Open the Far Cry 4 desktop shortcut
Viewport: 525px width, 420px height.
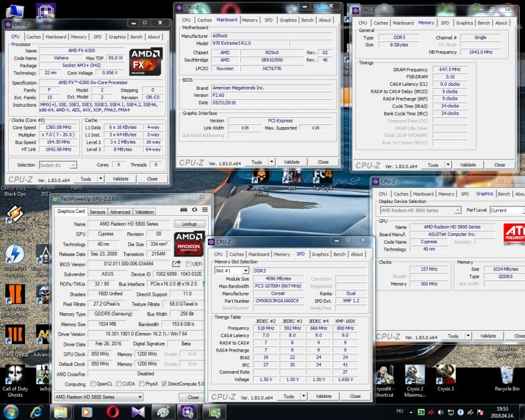[x=323, y=181]
